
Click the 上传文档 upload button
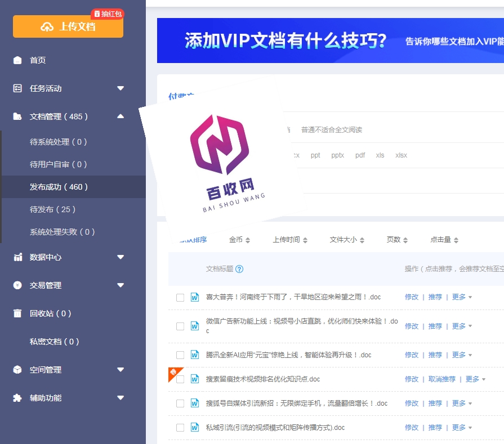pyautogui.click(x=68, y=26)
